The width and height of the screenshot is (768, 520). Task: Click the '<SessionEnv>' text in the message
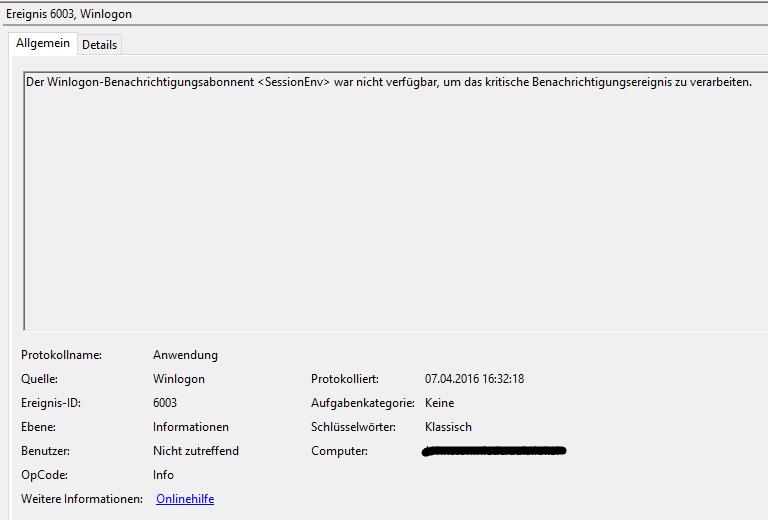coord(293,82)
